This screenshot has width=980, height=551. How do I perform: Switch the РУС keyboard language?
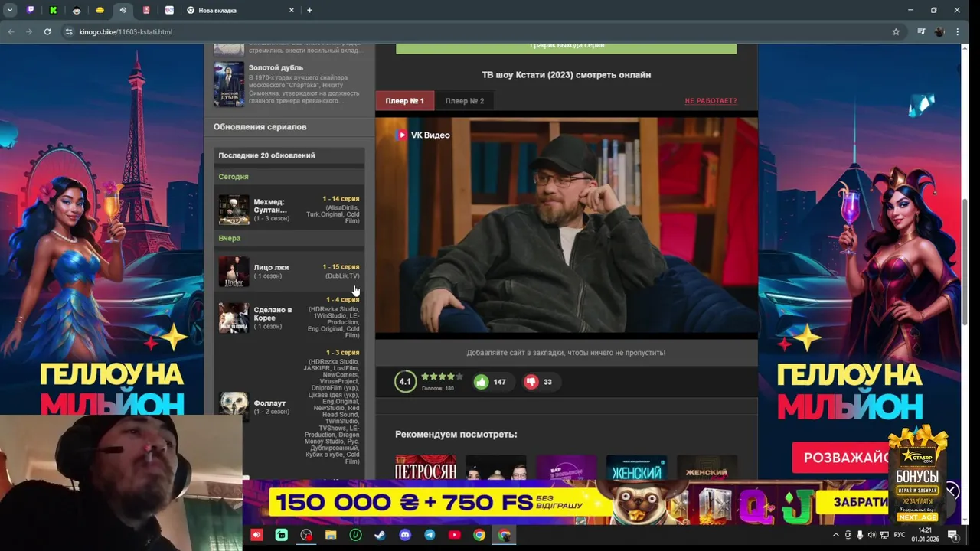click(900, 535)
